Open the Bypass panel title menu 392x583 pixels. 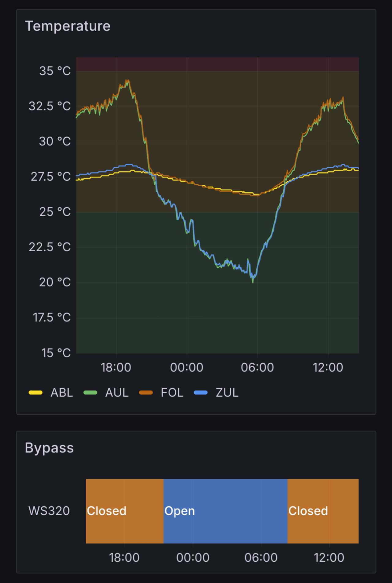49,448
